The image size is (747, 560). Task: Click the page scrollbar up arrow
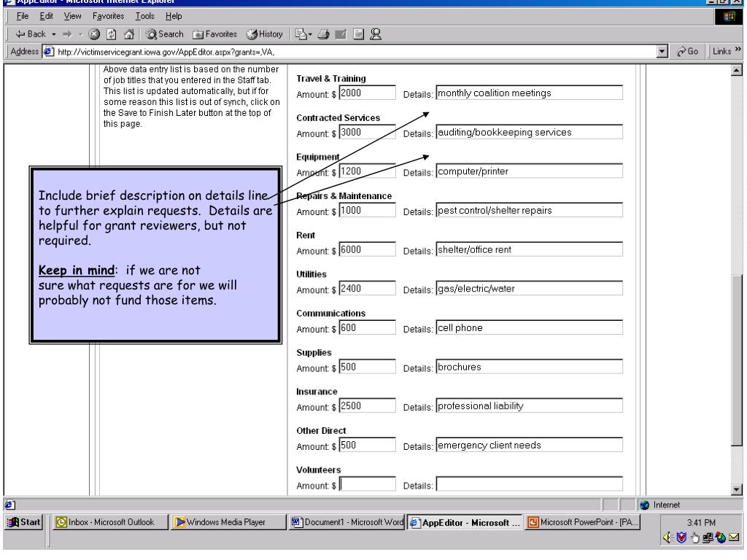[x=737, y=71]
